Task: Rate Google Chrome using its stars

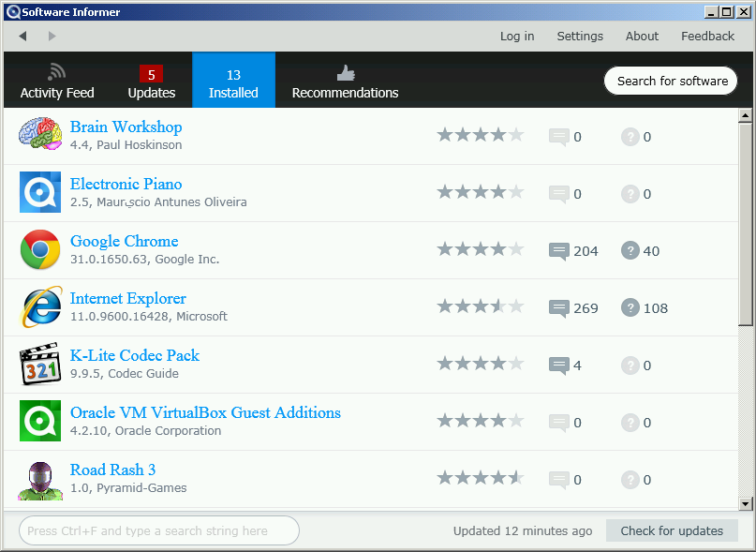Action: pyautogui.click(x=481, y=249)
